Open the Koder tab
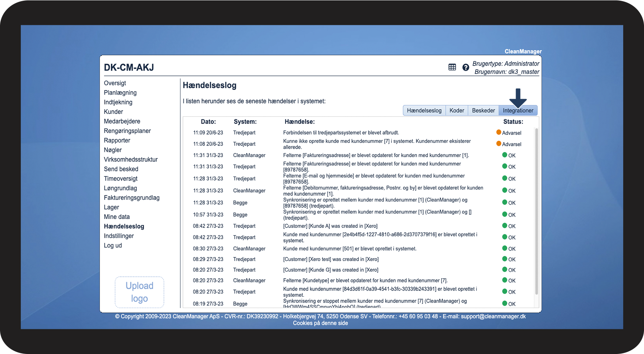The height and width of the screenshot is (354, 644). pos(457,110)
